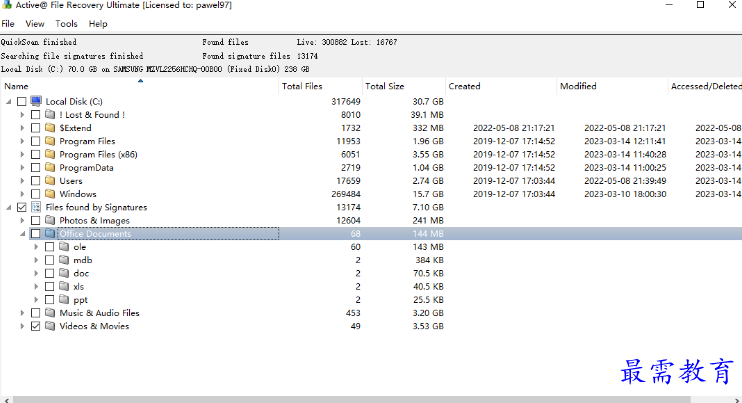This screenshot has width=742, height=403.
Task: Click the application icon in title bar
Action: 7,5
